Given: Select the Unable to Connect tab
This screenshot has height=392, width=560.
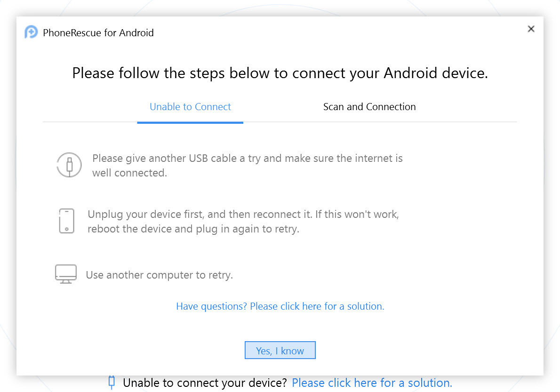Looking at the screenshot, I should pyautogui.click(x=190, y=107).
